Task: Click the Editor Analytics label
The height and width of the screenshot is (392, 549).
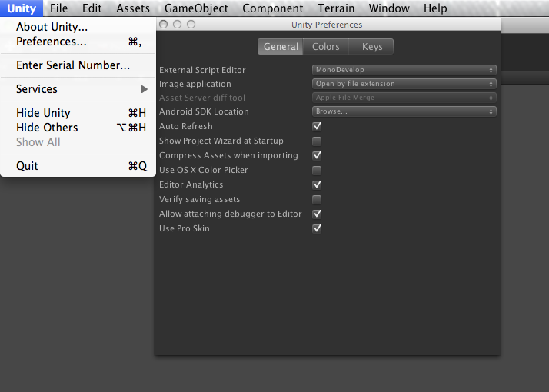Action: coord(191,184)
